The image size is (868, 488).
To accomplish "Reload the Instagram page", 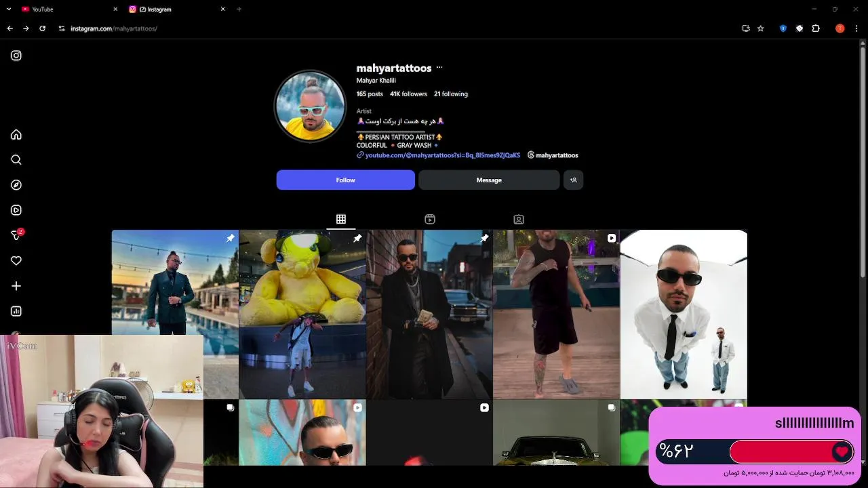I will [x=42, y=28].
